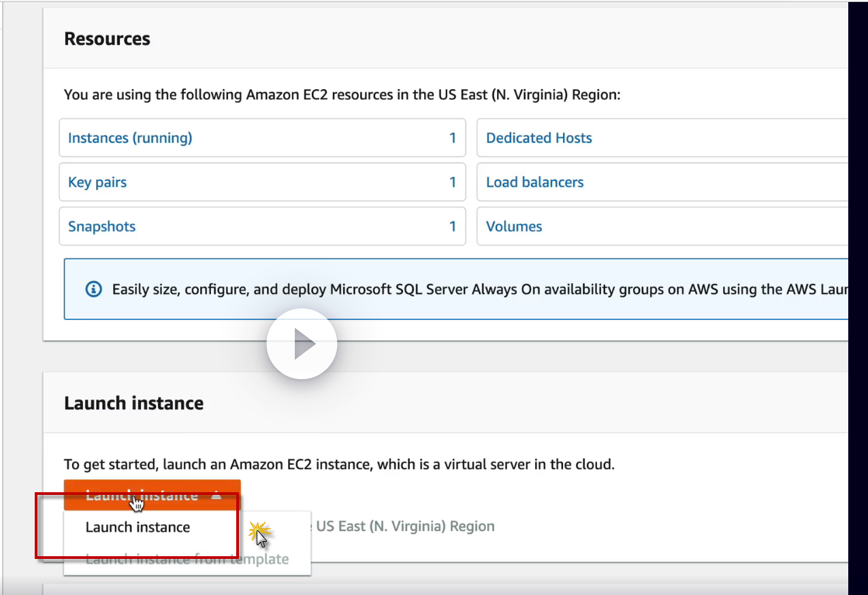Go to the Snapshots resource link

point(102,227)
